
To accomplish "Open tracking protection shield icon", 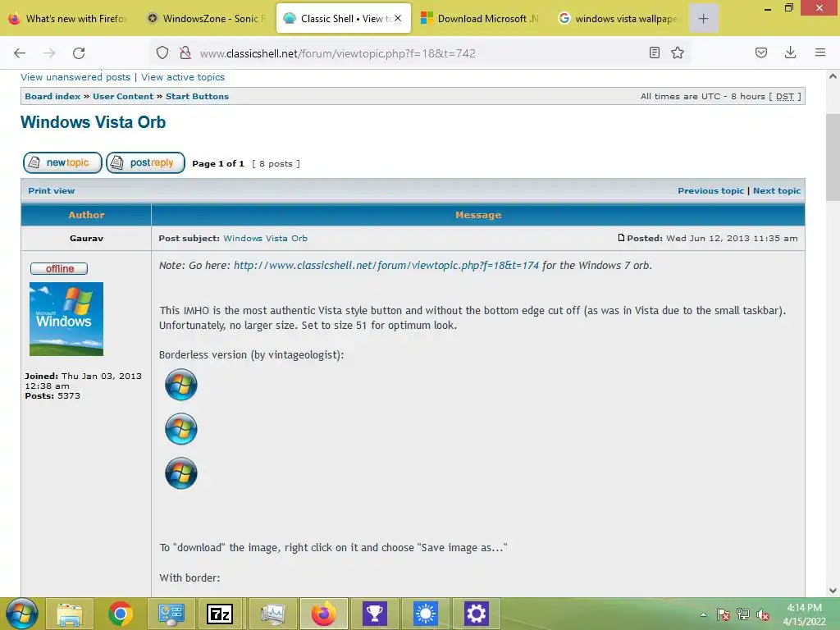I will pos(162,52).
